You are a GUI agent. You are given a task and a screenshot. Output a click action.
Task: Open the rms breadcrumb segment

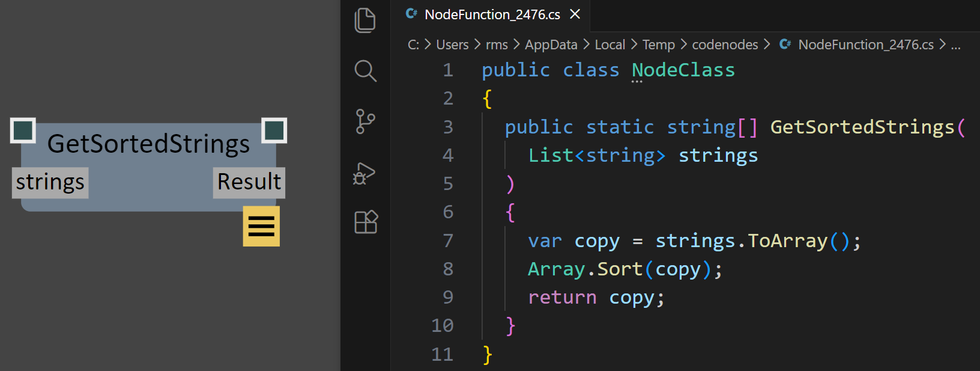click(x=497, y=45)
